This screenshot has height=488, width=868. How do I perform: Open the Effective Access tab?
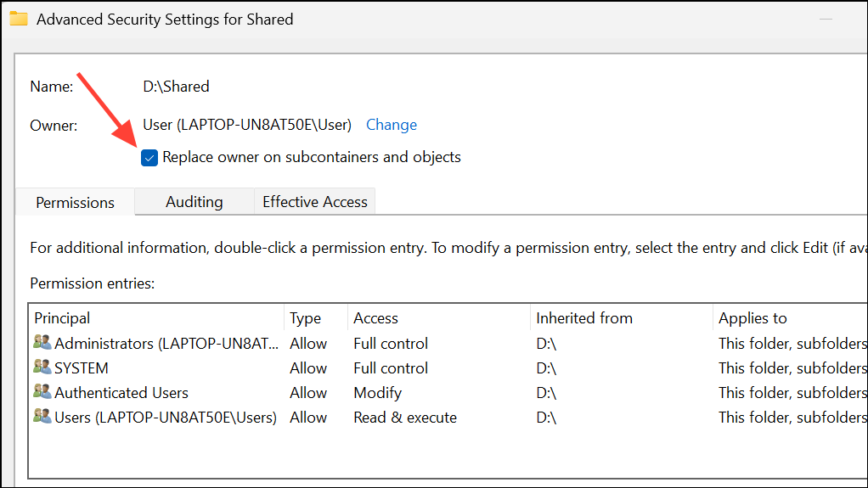click(x=315, y=202)
